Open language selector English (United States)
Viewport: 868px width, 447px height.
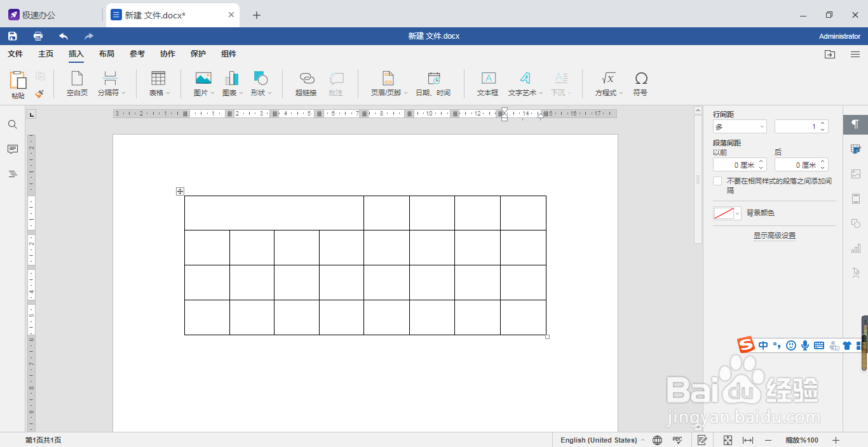(602, 440)
